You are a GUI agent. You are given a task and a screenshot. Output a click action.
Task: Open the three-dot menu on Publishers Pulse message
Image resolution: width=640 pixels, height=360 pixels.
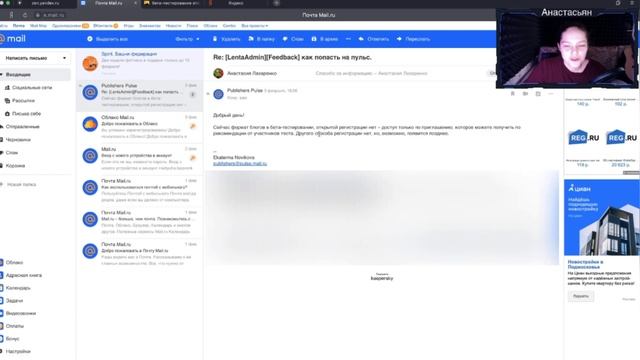click(x=551, y=94)
